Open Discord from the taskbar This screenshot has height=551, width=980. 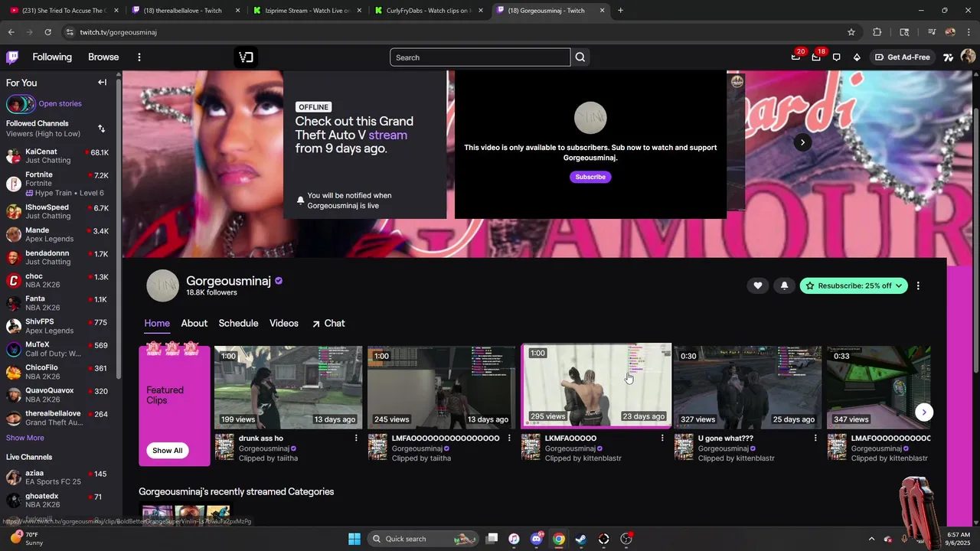coord(537,539)
